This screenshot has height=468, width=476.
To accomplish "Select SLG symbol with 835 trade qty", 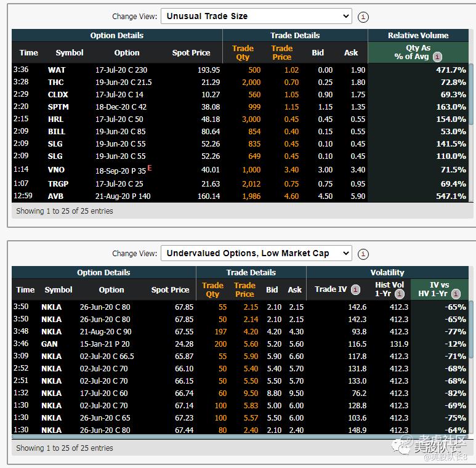I will pyautogui.click(x=55, y=144).
